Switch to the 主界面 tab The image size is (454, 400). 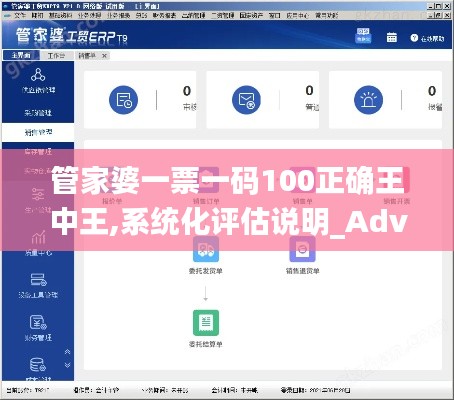tap(21, 55)
